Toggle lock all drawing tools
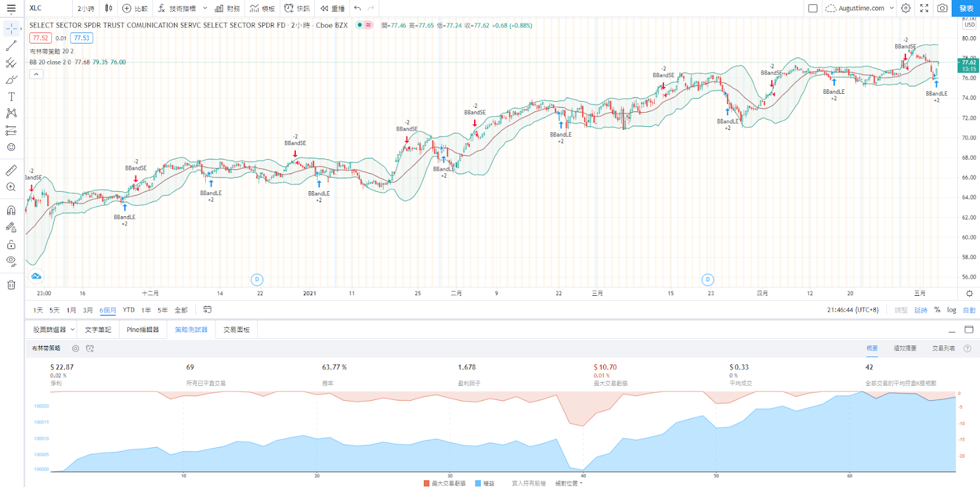980x487 pixels. tap(11, 244)
